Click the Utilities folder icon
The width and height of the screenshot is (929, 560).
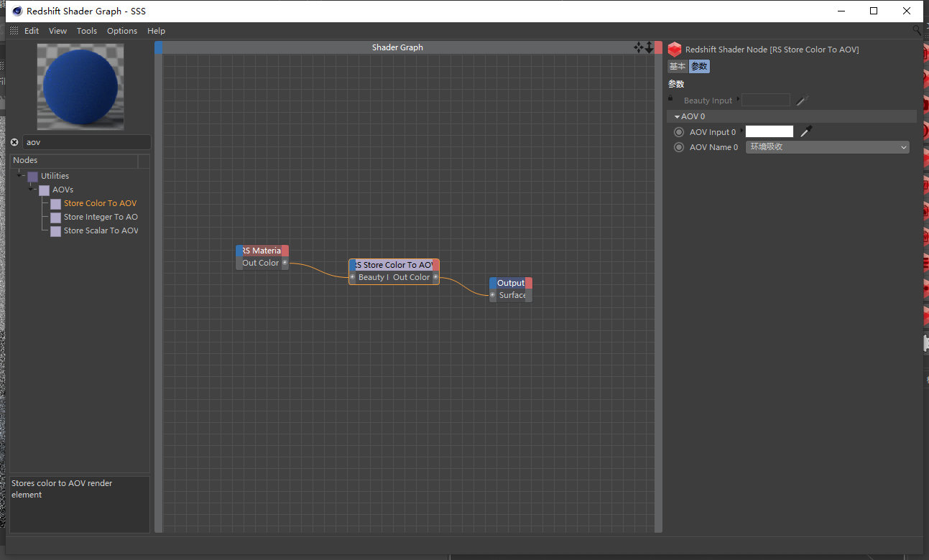point(32,176)
